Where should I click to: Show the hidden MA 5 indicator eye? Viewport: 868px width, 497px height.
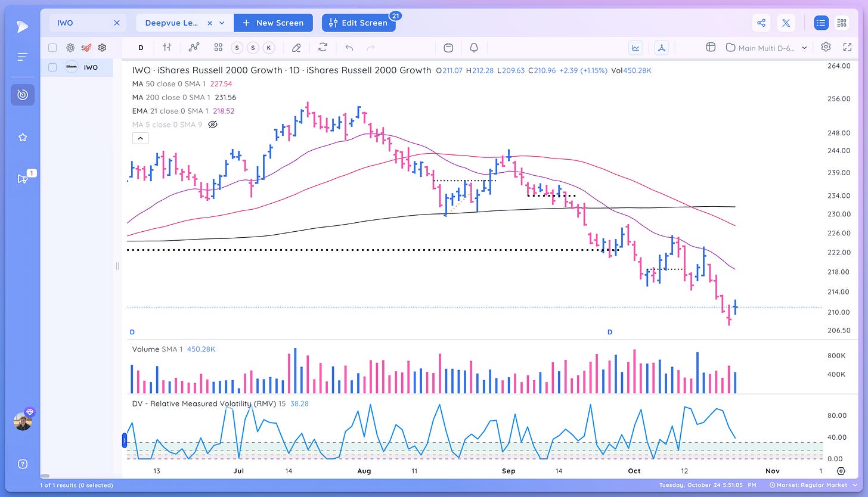(x=212, y=125)
